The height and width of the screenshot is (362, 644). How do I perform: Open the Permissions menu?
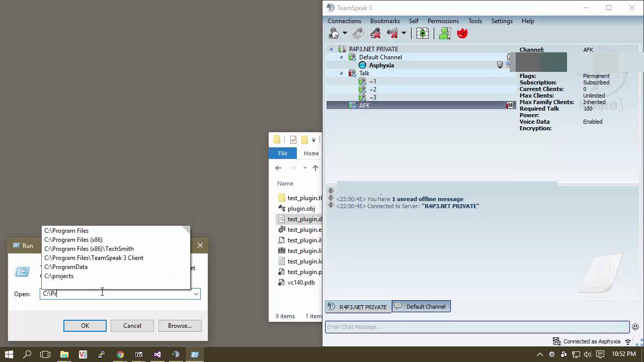tap(443, 21)
